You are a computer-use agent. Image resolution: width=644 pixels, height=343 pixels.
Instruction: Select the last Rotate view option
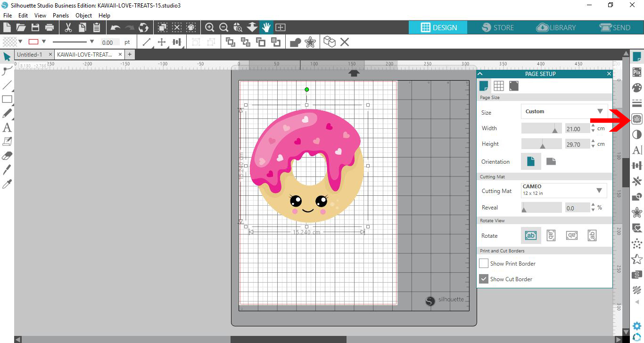592,235
